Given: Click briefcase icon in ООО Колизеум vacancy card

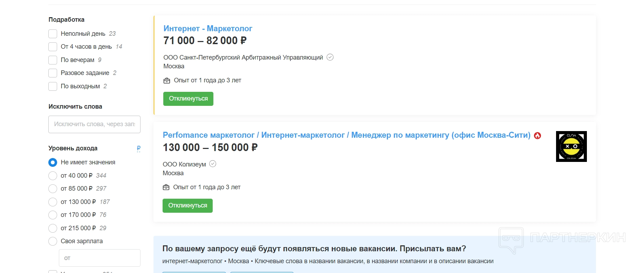Looking at the screenshot, I should click(x=166, y=187).
